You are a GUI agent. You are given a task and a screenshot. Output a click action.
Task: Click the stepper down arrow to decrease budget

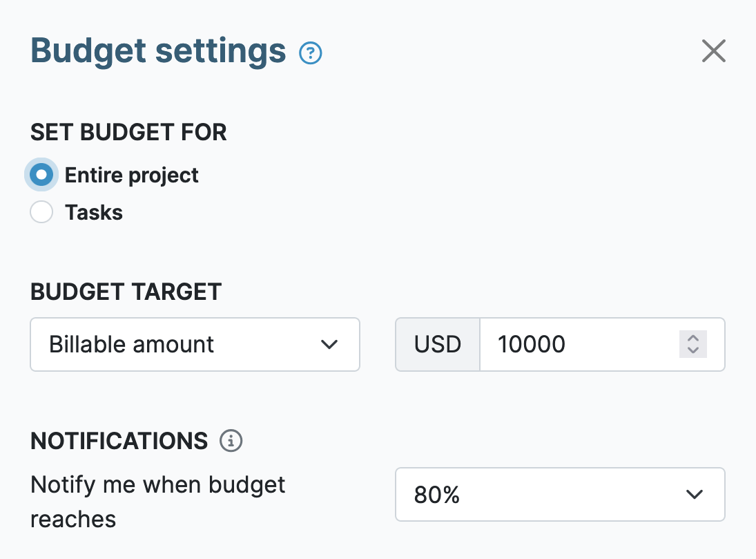pyautogui.click(x=692, y=350)
